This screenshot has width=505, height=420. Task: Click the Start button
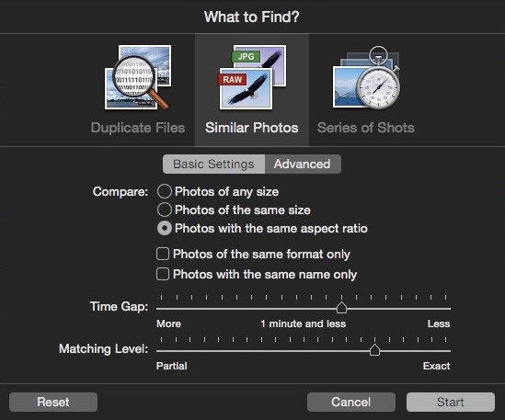(451, 402)
